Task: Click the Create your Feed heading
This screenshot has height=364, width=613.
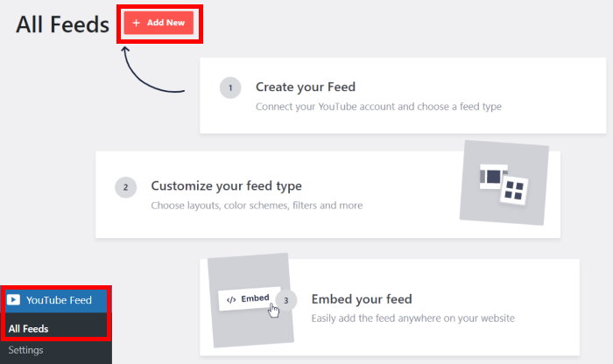Action: 306,87
